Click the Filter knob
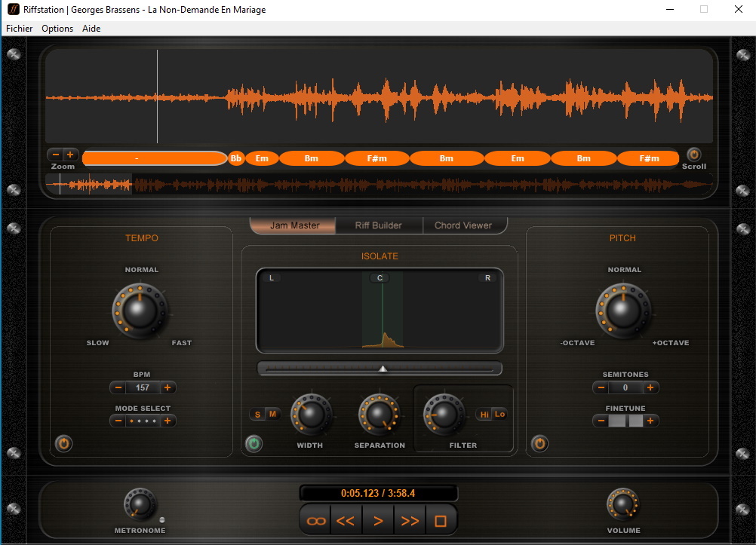Screen dimensions: 756x545 (444, 415)
